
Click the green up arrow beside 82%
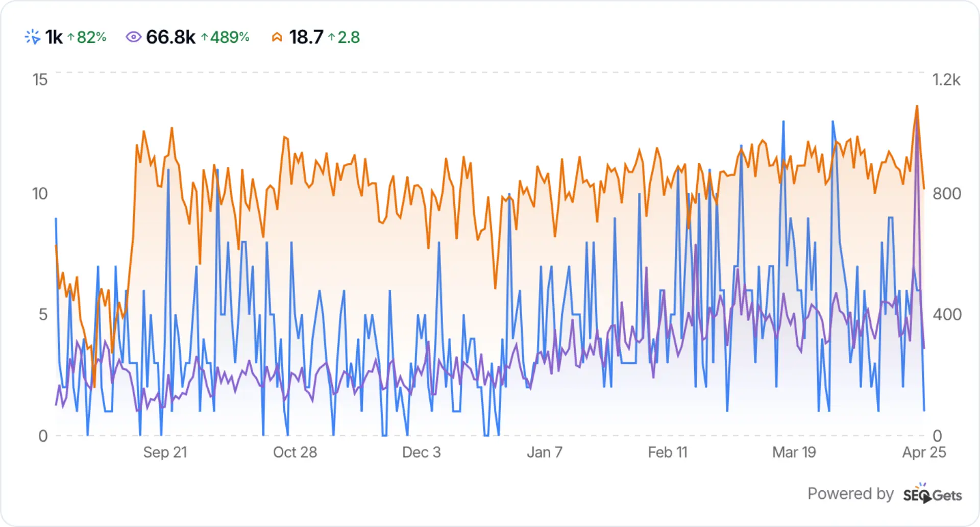coord(70,37)
